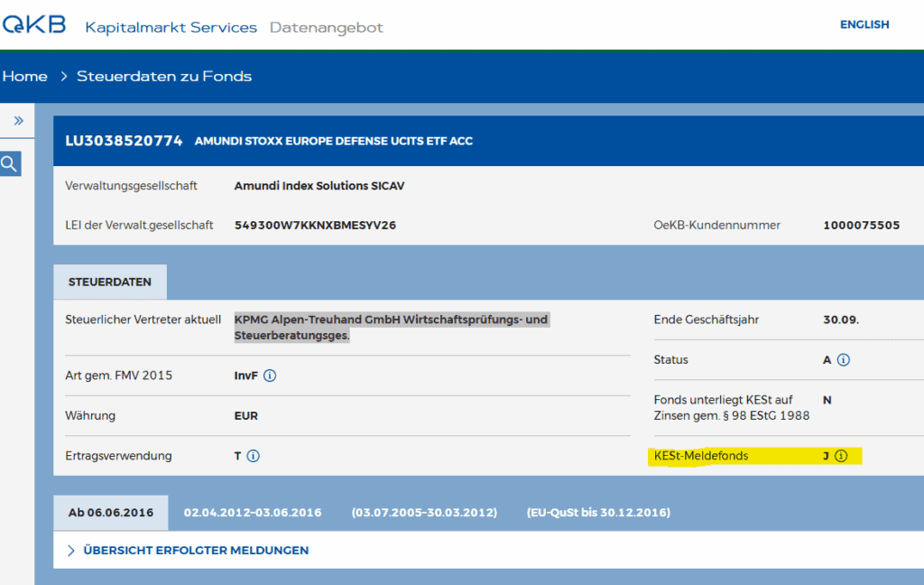
Task: Show info icon next to Status A
Action: click(844, 359)
